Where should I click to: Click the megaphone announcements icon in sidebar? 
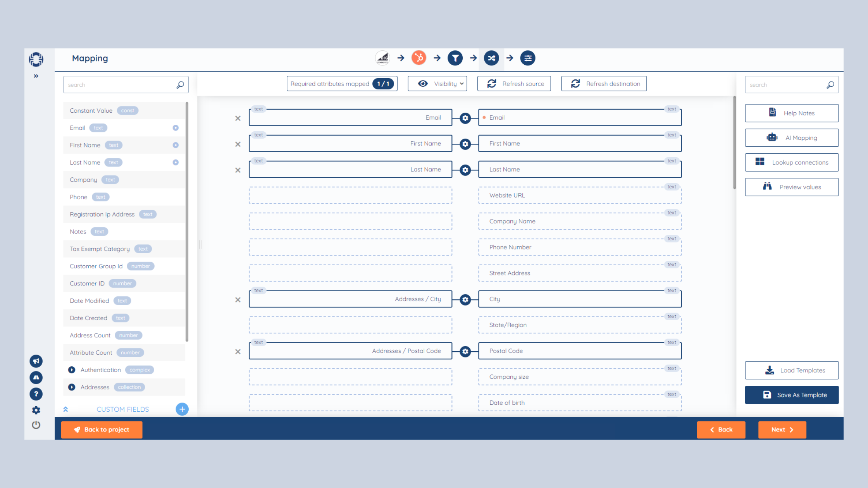coord(36,361)
